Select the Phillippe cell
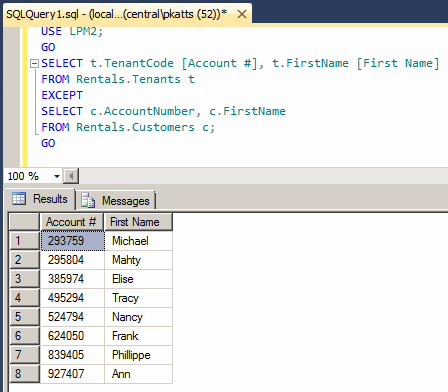Viewport: 448px width, 392px height. pyautogui.click(x=138, y=355)
